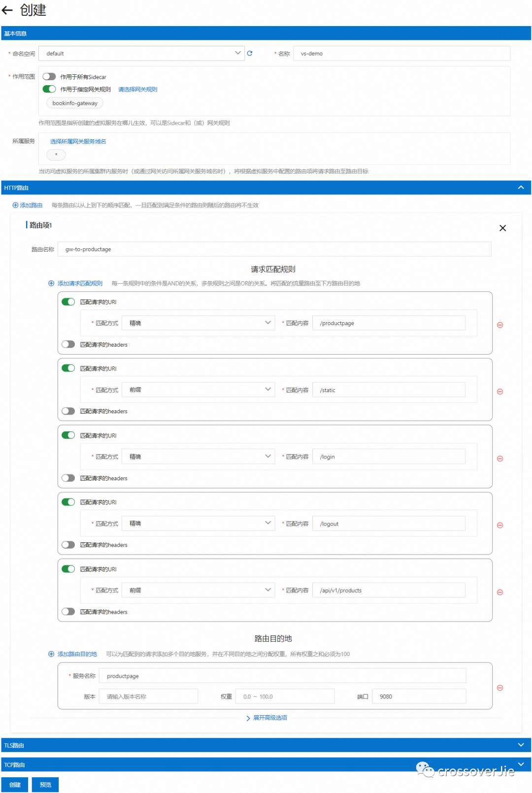The image size is (532, 793).
Task: Click the 展开高级选项 link
Action: point(269,718)
